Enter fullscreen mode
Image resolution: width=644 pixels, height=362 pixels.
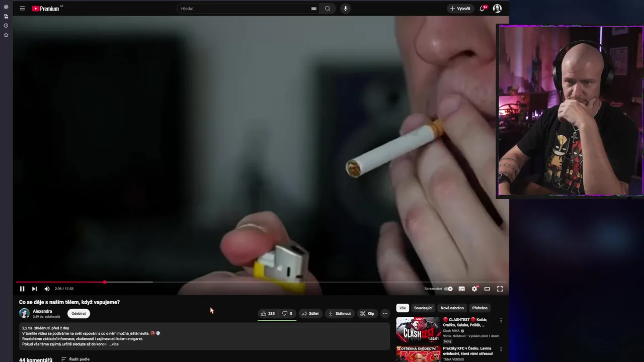500,289
